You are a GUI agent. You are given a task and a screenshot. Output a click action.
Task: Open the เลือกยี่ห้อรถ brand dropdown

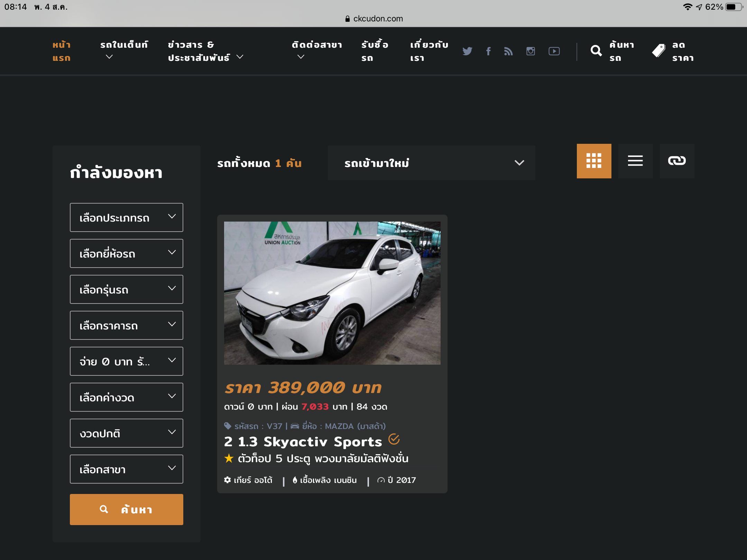127,253
